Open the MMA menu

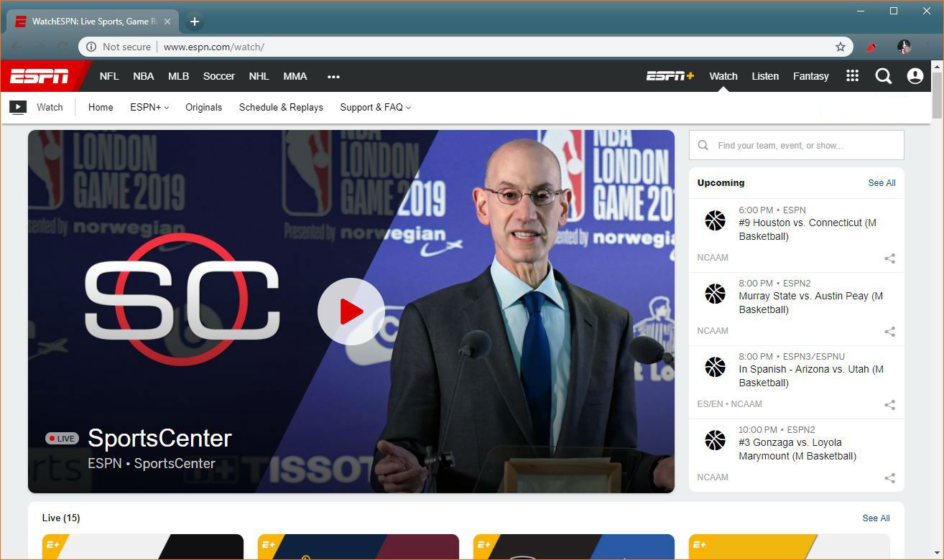[x=295, y=76]
